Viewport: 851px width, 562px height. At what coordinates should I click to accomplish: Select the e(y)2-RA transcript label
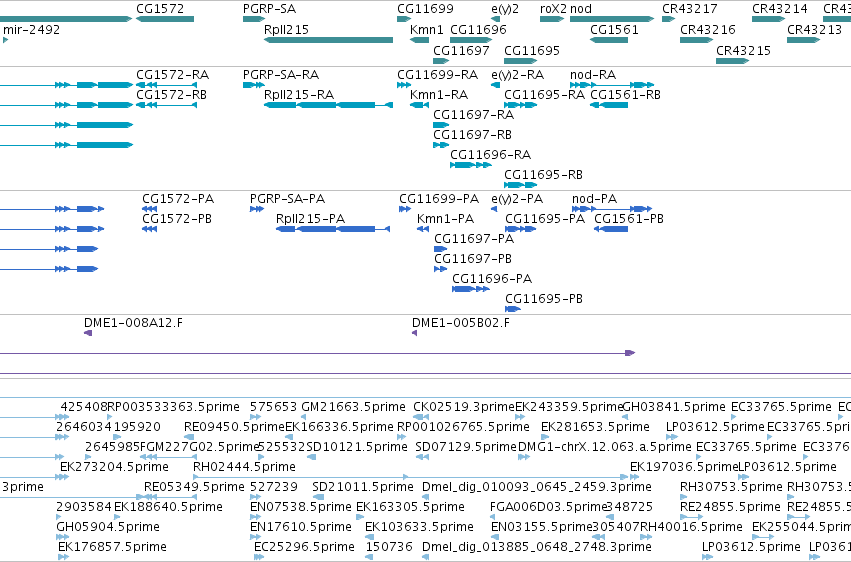517,74
